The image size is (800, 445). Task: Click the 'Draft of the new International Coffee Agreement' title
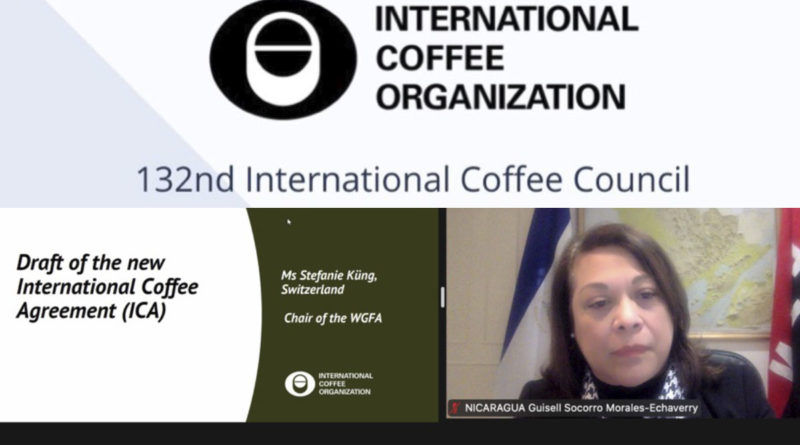[x=107, y=287]
